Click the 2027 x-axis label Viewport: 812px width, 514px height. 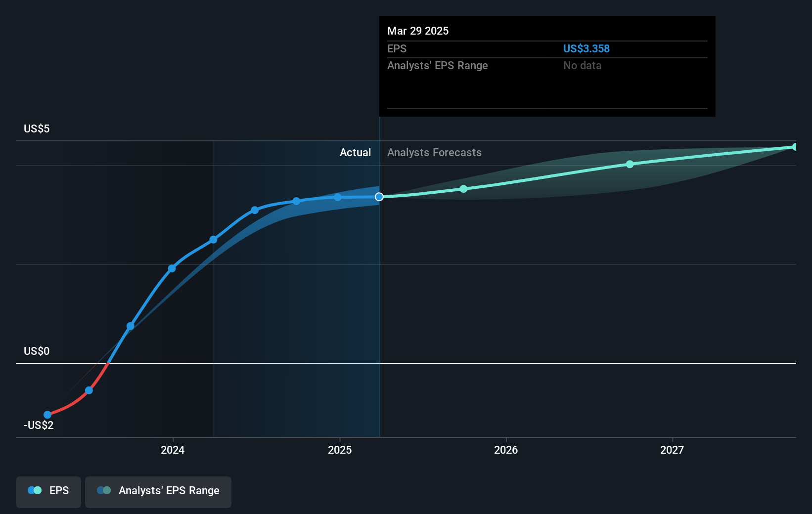pos(672,450)
